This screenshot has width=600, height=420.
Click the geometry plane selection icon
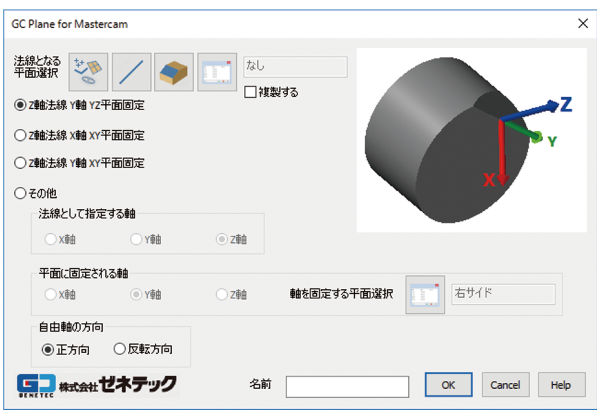(88, 72)
